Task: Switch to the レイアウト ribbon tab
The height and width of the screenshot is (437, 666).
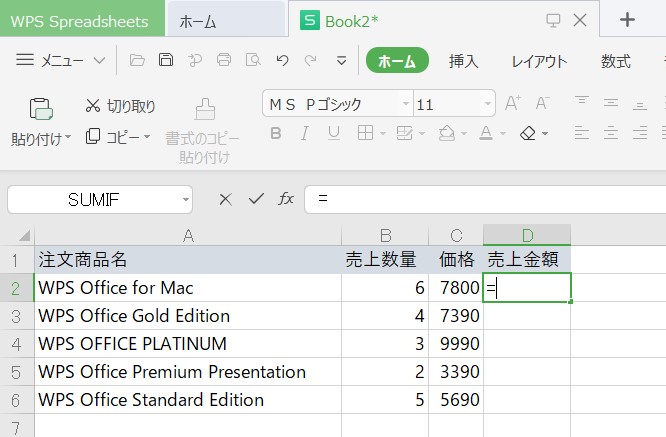Action: 539,61
